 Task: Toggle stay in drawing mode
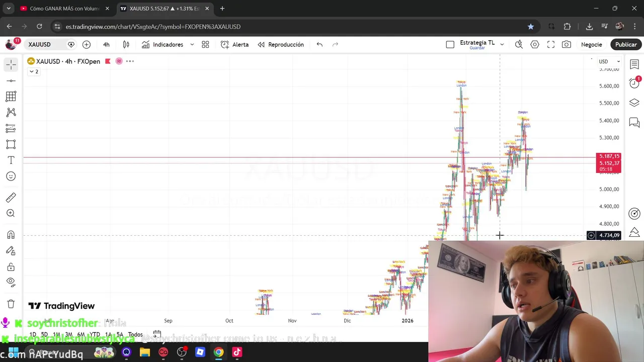click(11, 251)
